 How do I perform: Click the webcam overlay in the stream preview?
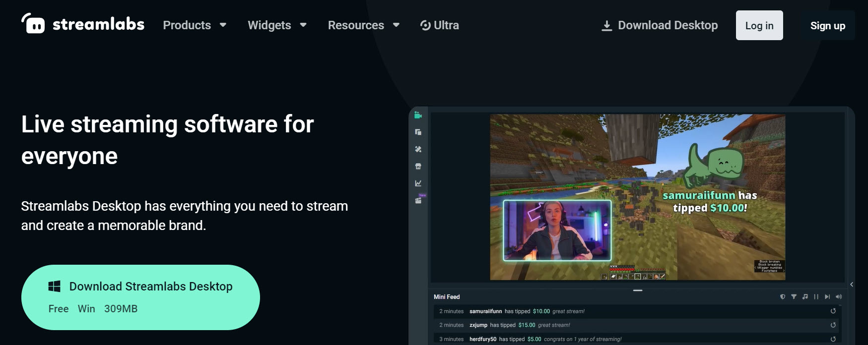point(557,230)
